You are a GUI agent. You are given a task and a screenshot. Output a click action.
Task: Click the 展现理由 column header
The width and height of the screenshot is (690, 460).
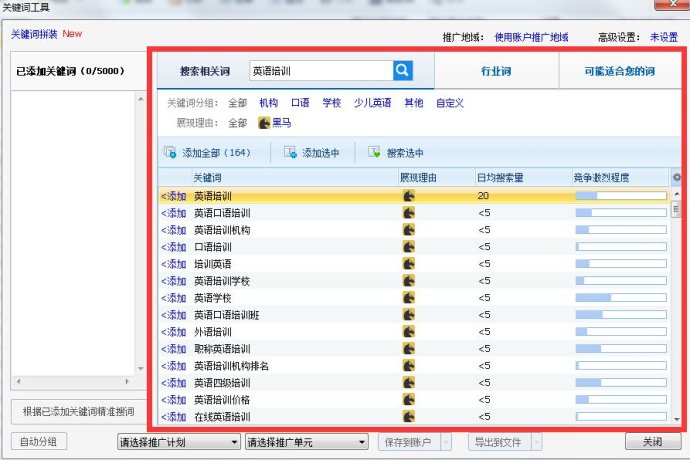point(437,177)
